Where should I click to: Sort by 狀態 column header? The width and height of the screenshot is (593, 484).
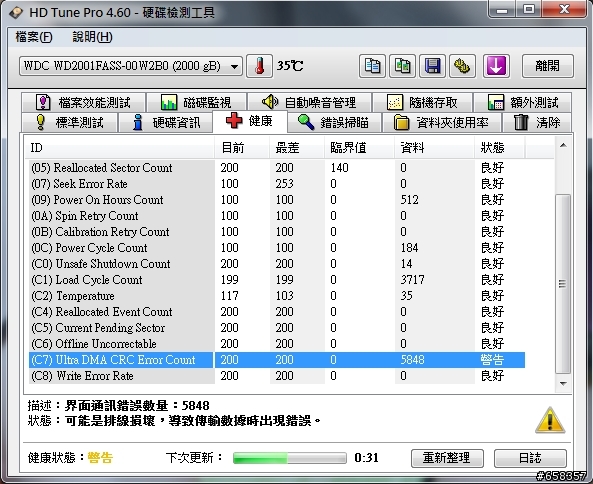tap(500, 147)
